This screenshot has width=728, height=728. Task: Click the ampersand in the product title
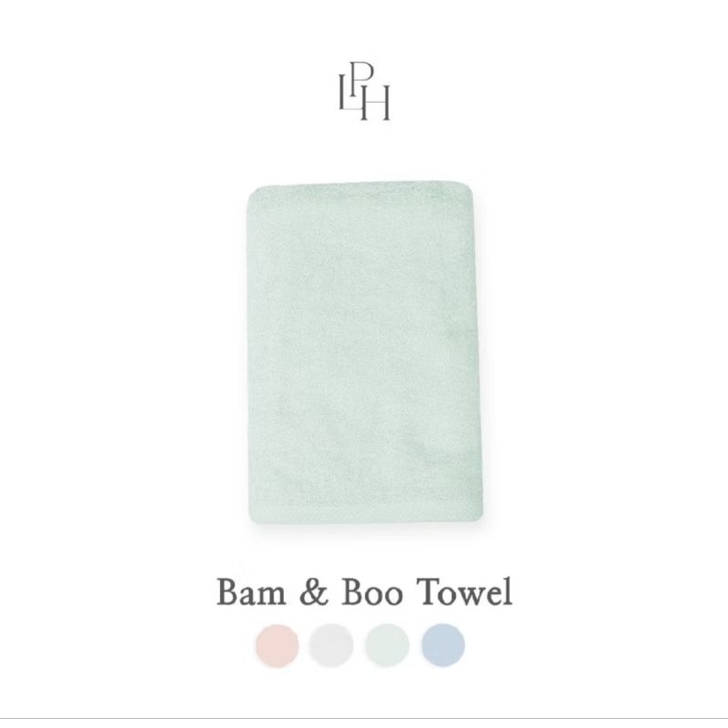click(314, 592)
